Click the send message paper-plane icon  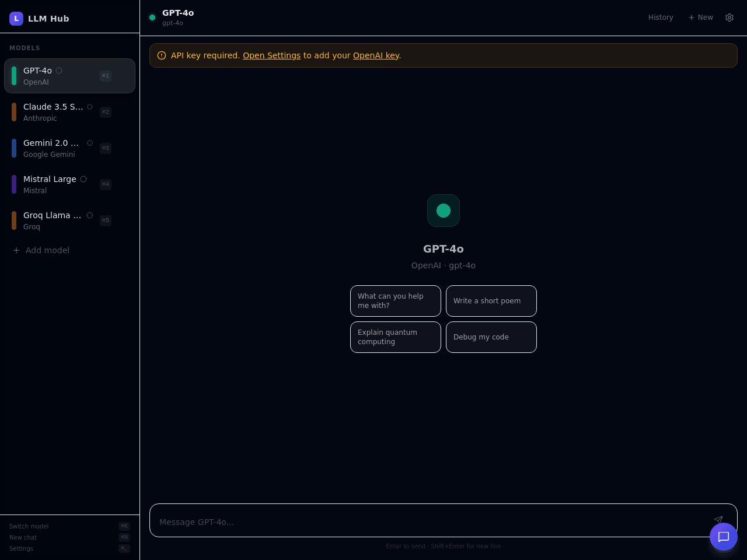point(718,520)
